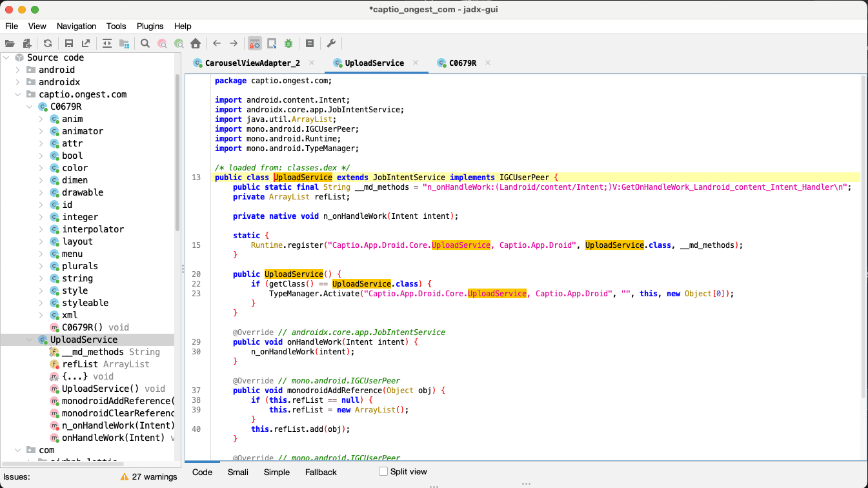The image size is (868, 488).
Task: Expand the androidx package node
Action: click(17, 82)
